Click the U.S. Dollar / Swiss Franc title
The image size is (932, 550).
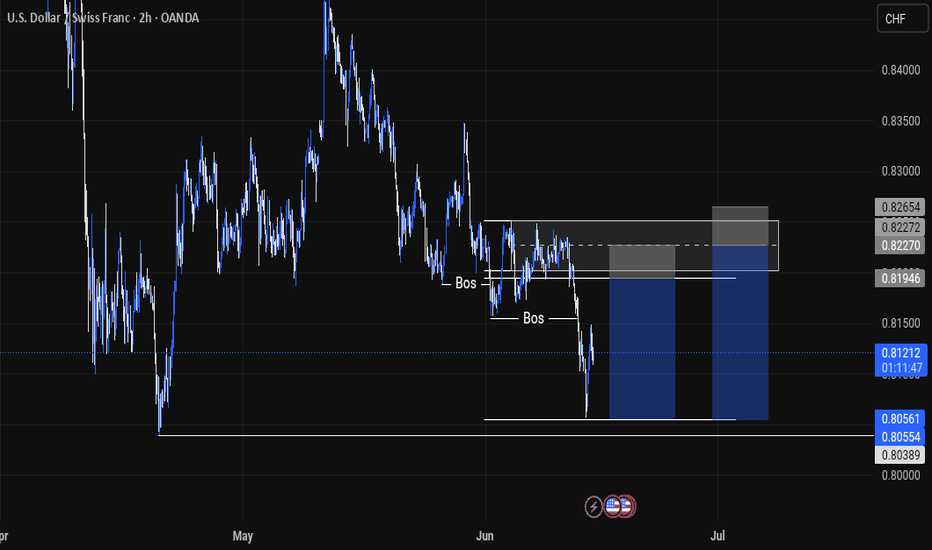pyautogui.click(x=66, y=18)
